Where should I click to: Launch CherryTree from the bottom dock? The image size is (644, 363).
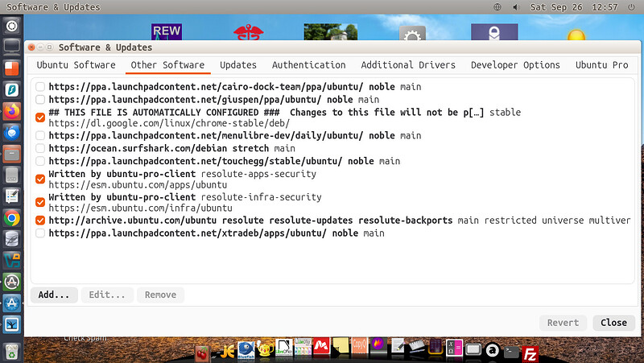(202, 353)
